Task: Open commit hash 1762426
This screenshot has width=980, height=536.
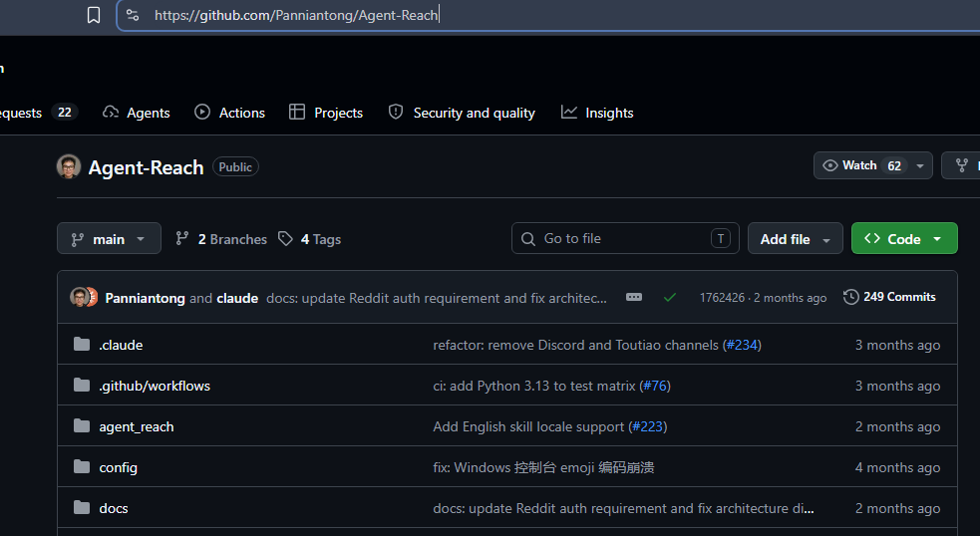Action: click(722, 298)
